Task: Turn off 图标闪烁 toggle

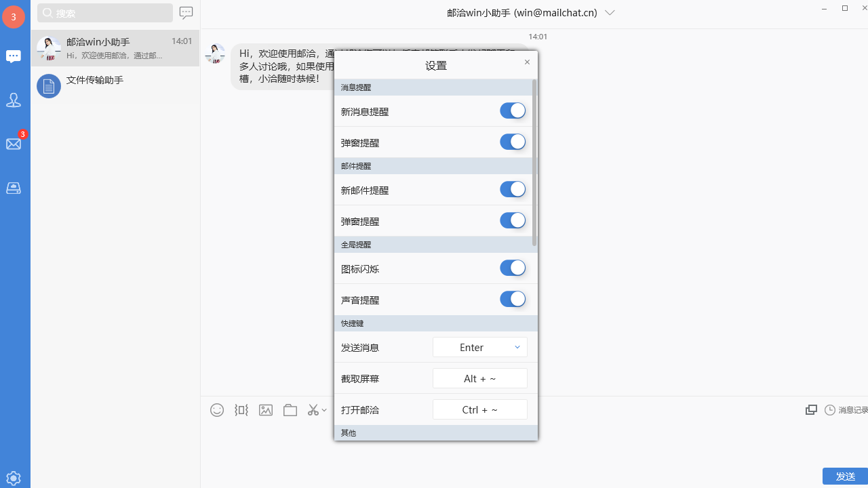Action: pos(513,268)
